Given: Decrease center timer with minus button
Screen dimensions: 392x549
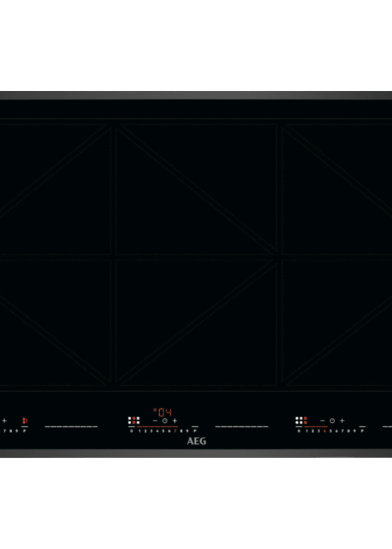Looking at the screenshot, I should point(155,421).
